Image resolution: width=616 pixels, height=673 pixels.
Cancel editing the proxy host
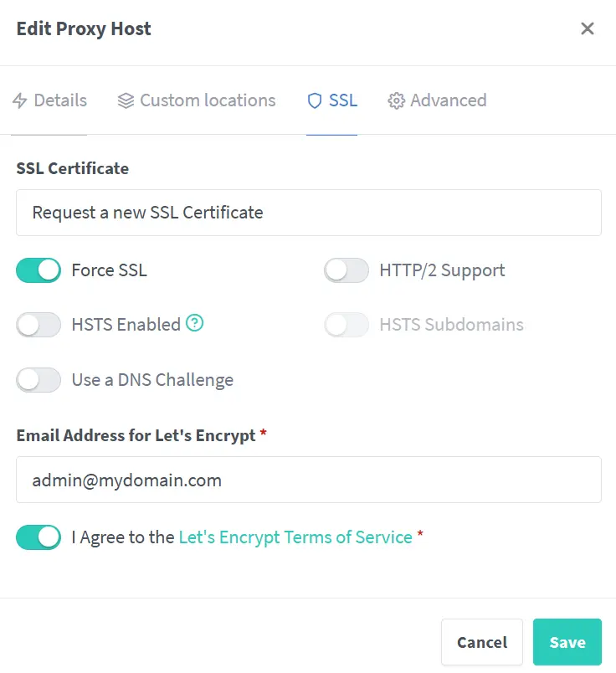coord(481,642)
